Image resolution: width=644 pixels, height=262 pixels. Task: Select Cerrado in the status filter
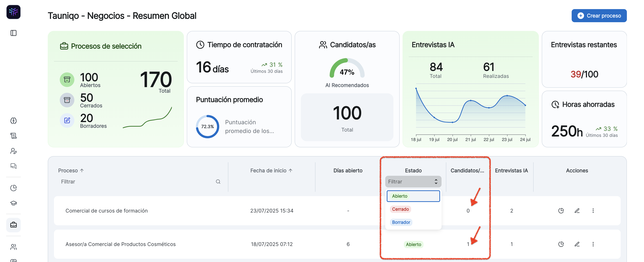pos(400,209)
